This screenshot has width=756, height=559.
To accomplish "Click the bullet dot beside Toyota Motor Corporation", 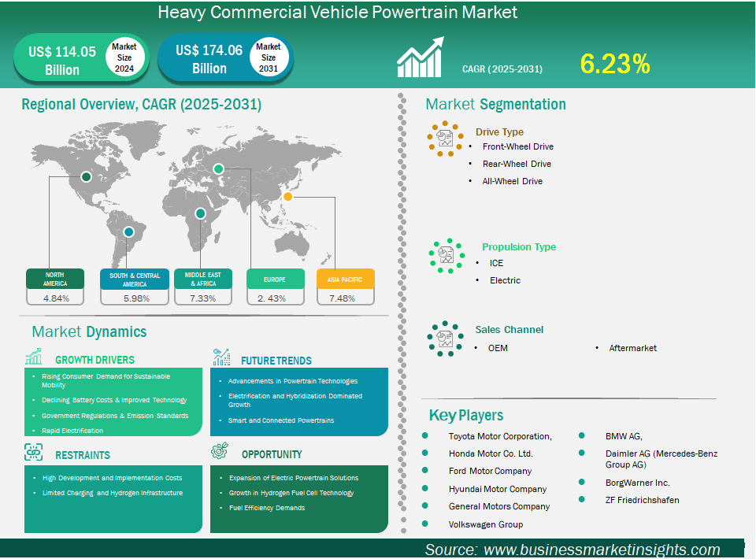I will point(425,435).
